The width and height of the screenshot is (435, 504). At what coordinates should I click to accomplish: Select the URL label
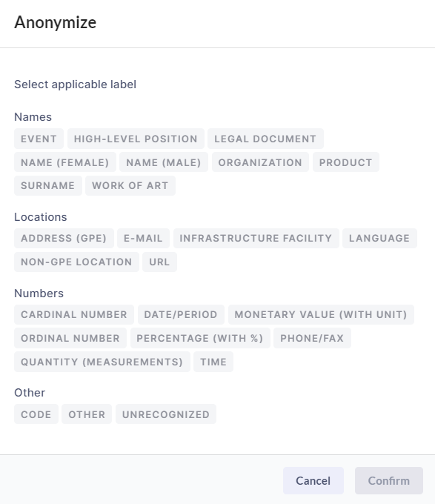[159, 262]
